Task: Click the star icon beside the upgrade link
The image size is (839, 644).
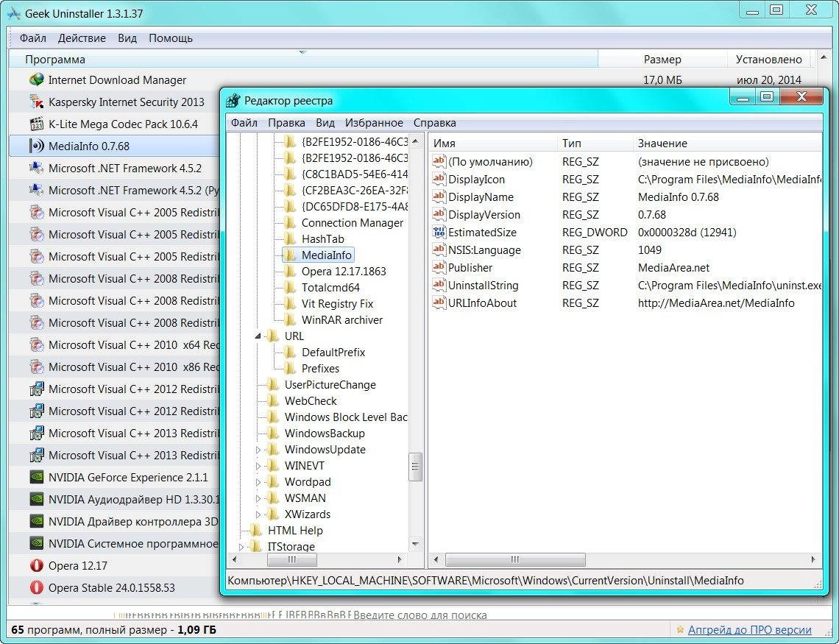Action: [x=680, y=629]
